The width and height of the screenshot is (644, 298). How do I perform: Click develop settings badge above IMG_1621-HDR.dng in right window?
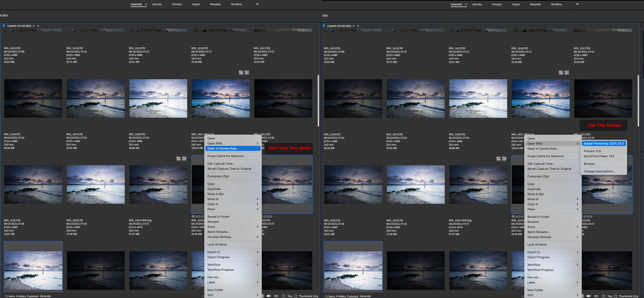tap(567, 73)
